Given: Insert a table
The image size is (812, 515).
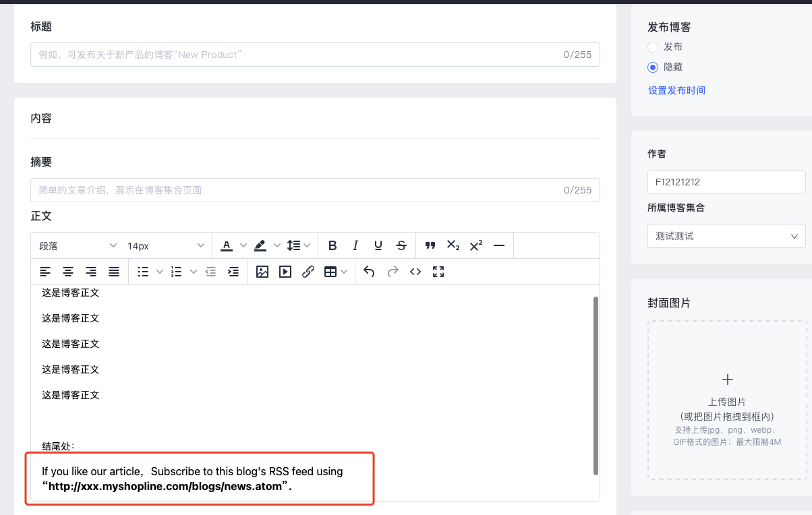Looking at the screenshot, I should (330, 272).
